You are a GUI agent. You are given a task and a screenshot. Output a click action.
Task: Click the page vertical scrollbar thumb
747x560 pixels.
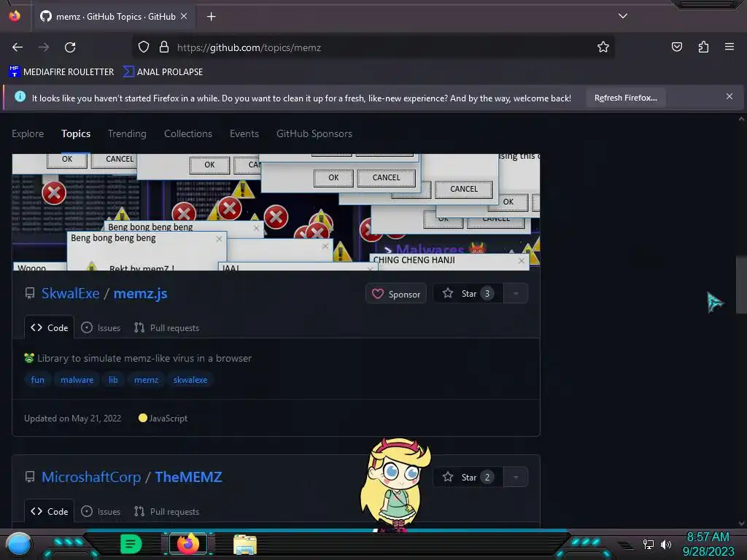741,285
